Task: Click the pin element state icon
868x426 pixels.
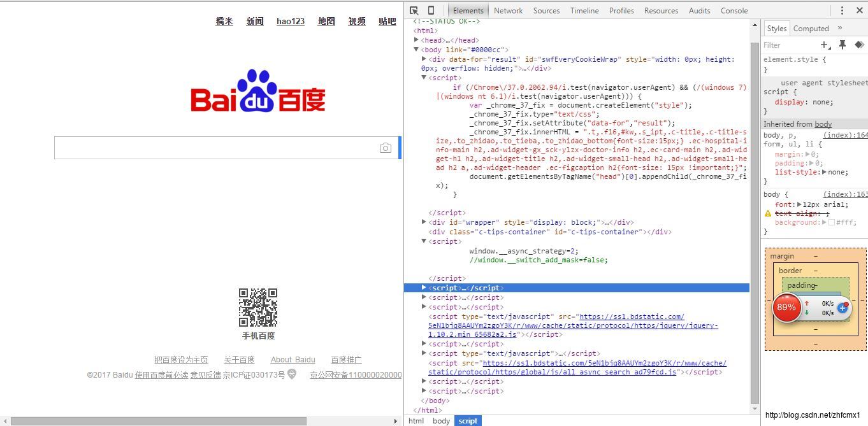Action: pyautogui.click(x=843, y=45)
